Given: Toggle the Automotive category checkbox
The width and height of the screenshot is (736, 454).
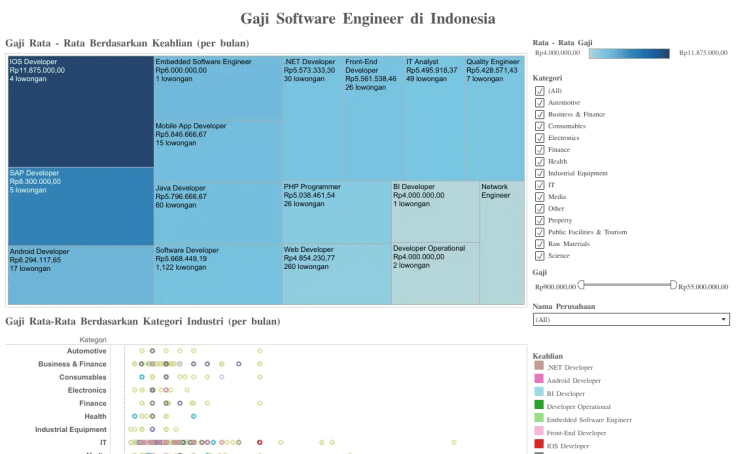Looking at the screenshot, I should pos(540,102).
